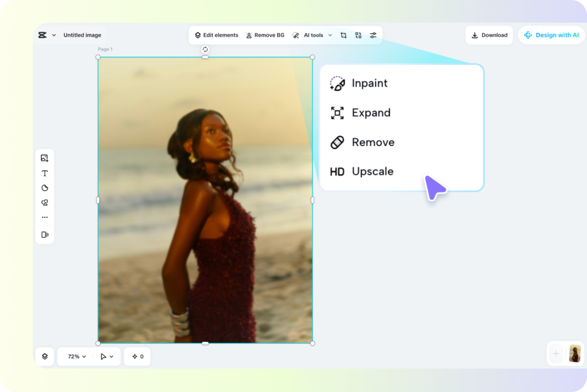
Task: Select the Add image tool
Action: [45, 158]
